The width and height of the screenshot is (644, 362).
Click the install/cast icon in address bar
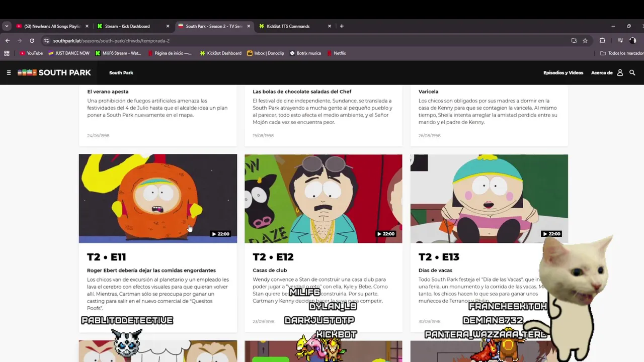(574, 41)
